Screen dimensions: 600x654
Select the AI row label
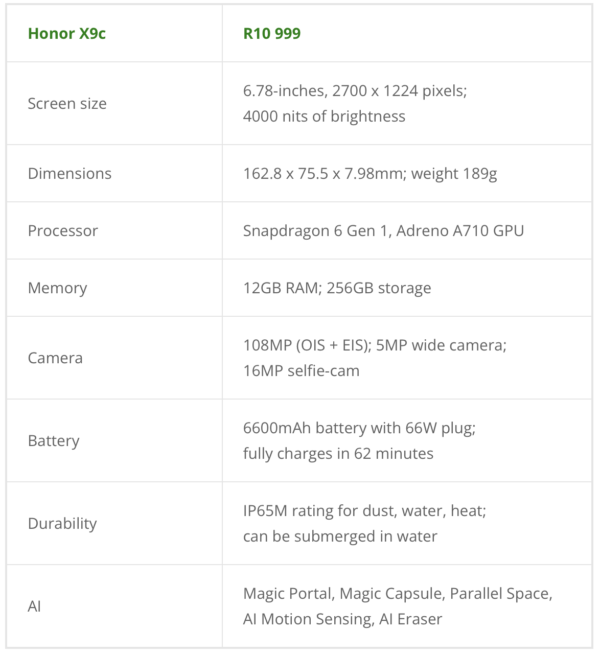click(x=35, y=606)
